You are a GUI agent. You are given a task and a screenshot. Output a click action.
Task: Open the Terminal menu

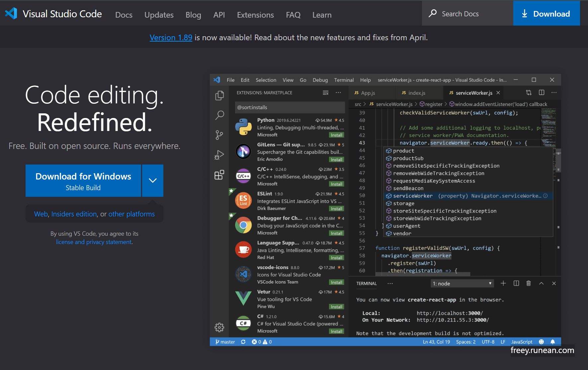pos(344,80)
